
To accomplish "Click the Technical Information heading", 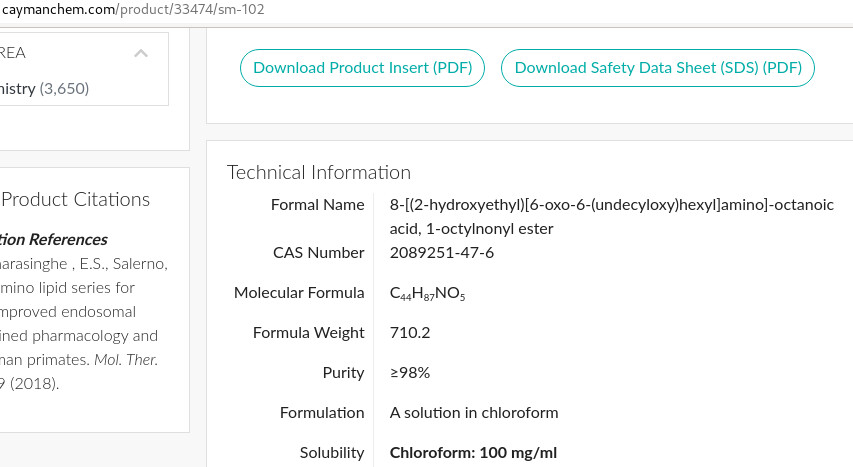I will pyautogui.click(x=319, y=172).
